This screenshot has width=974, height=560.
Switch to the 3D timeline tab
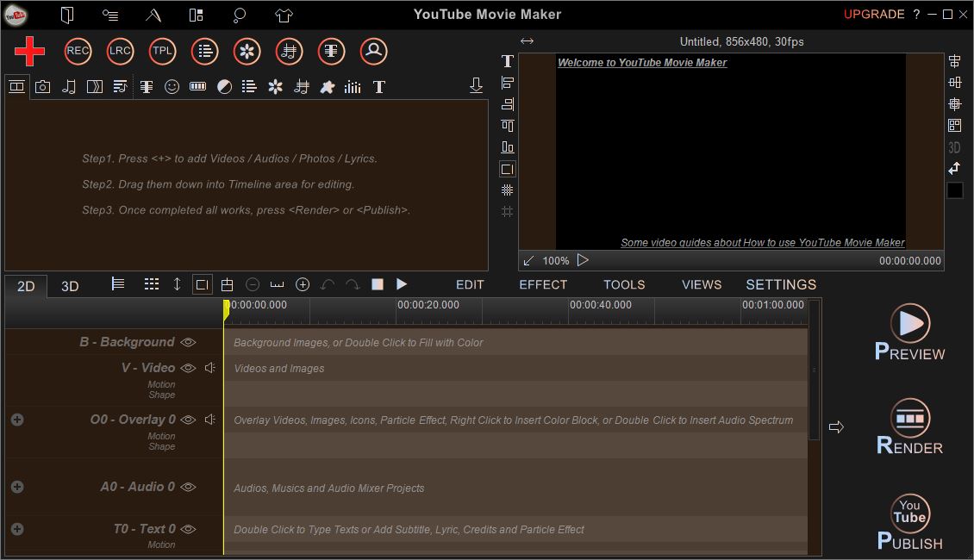tap(70, 286)
